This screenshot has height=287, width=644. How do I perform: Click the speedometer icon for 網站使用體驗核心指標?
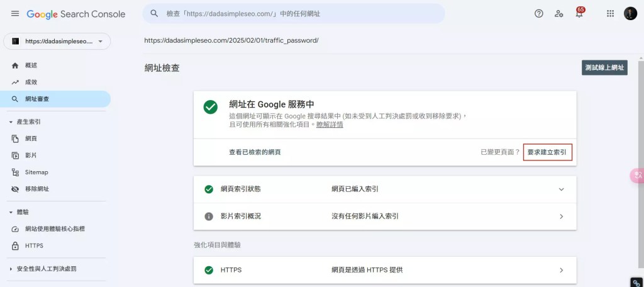click(15, 229)
